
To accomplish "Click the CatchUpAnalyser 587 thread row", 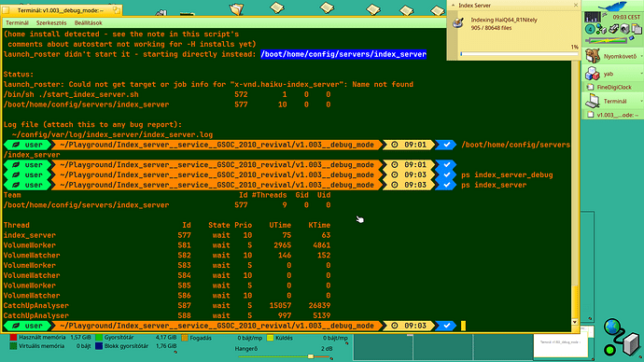I will [167, 306].
